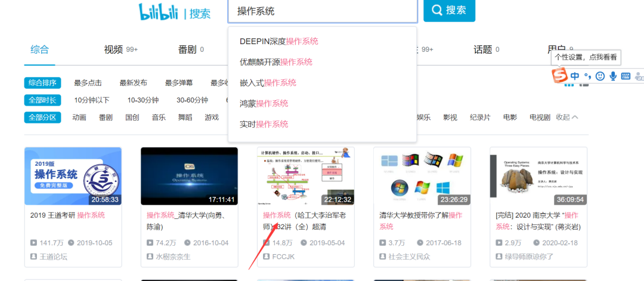This screenshot has width=644, height=281.
Task: Choose suggestion 嵌入式操作系统
Action: (268, 83)
